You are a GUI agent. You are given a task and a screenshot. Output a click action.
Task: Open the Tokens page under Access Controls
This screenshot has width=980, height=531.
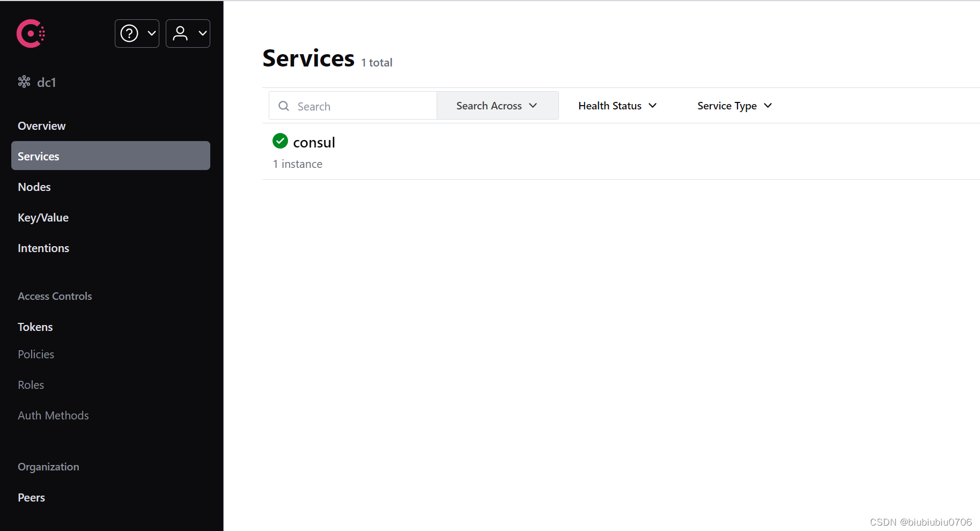pos(35,327)
